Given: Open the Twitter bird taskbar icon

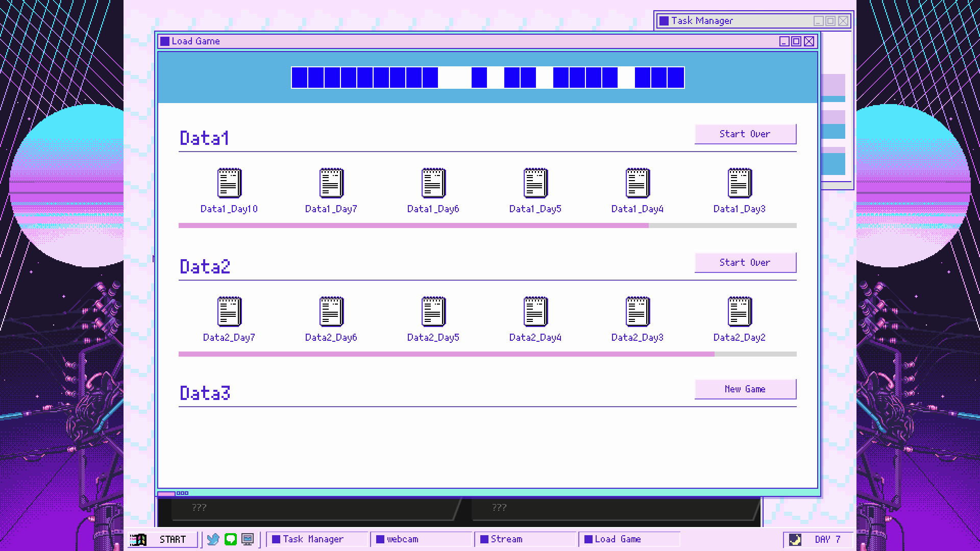Looking at the screenshot, I should click(213, 539).
